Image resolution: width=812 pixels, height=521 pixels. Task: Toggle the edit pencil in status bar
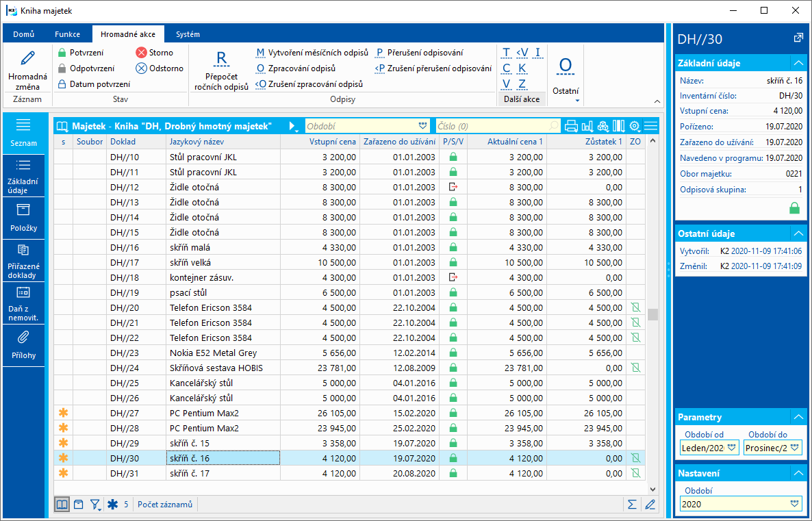pos(650,505)
